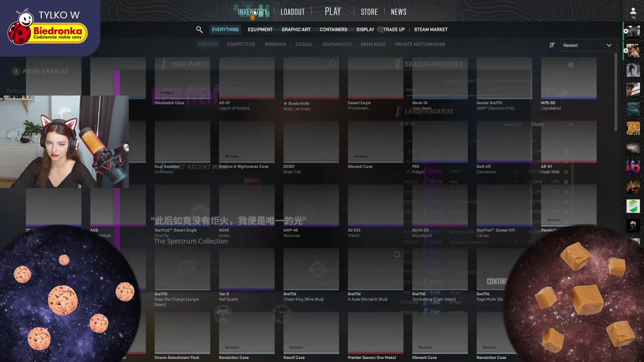Select the SCAR-20 Bloodsport item
The height and width of the screenshot is (362, 644).
(440, 212)
